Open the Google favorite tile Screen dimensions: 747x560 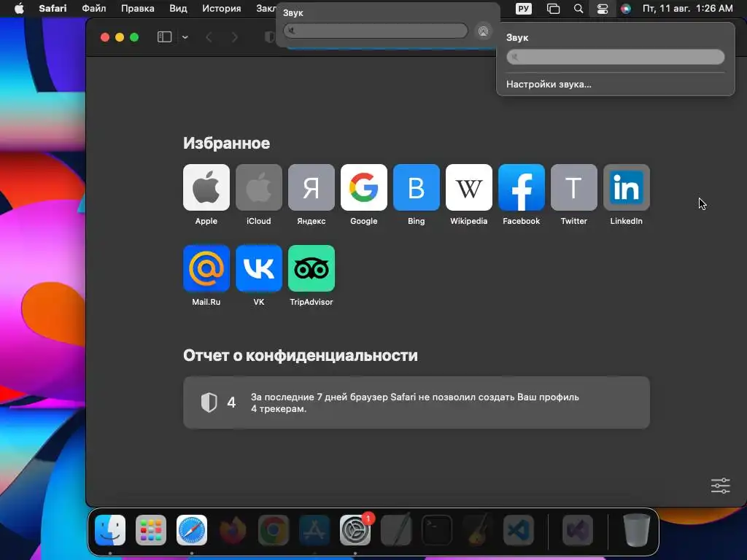pyautogui.click(x=363, y=187)
